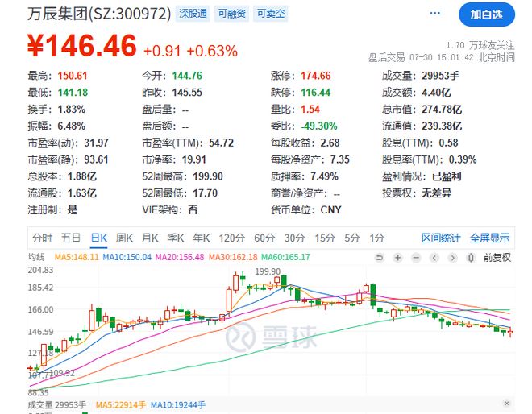532x414 pixels.
Task: Click the stock title 万辰集团(SZ:300972)
Action: 99,14
